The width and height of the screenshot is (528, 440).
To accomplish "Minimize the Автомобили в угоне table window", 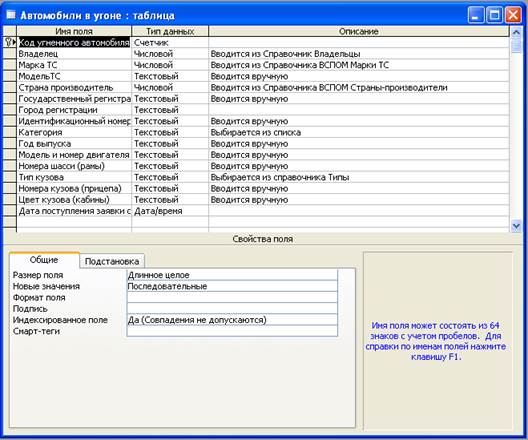I will [x=476, y=15].
